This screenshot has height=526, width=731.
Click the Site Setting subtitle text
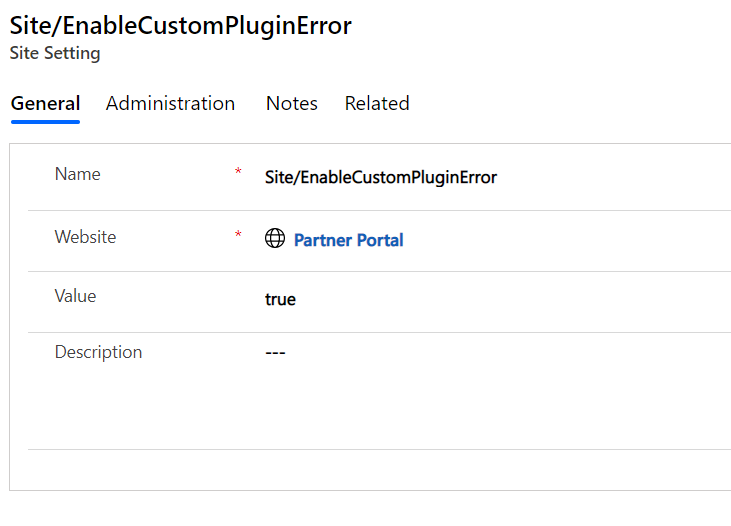point(55,54)
